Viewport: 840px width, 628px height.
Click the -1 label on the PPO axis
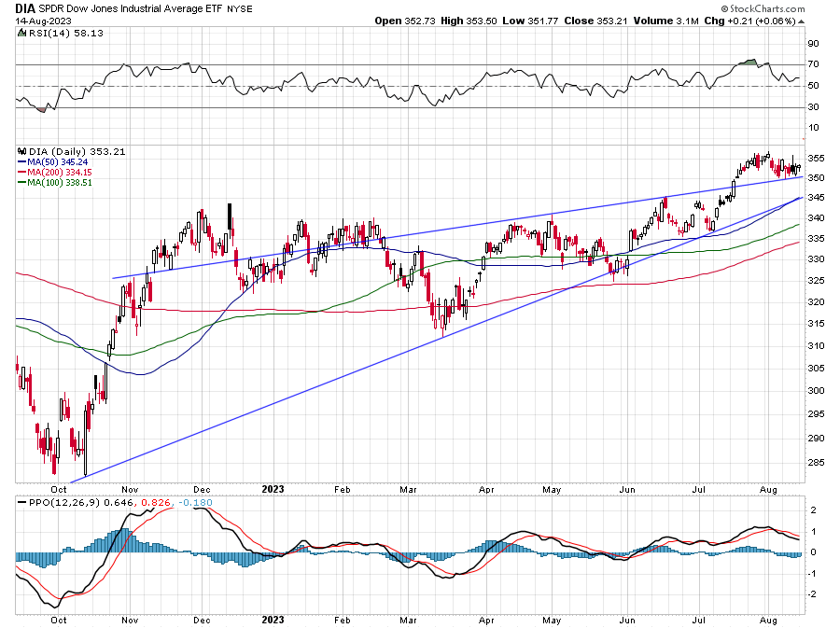(812, 573)
